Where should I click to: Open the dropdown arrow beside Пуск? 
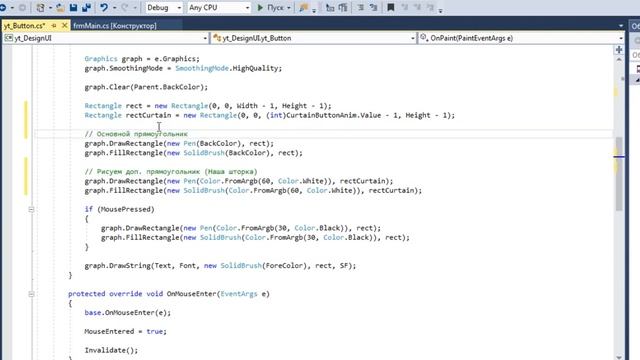pyautogui.click(x=289, y=8)
